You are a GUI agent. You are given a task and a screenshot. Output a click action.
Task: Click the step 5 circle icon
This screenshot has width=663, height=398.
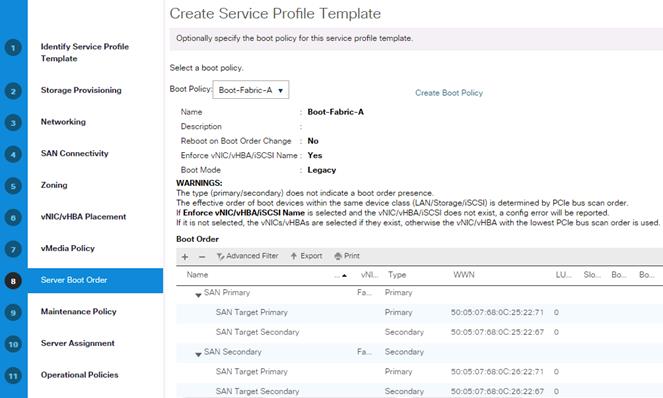click(x=13, y=186)
